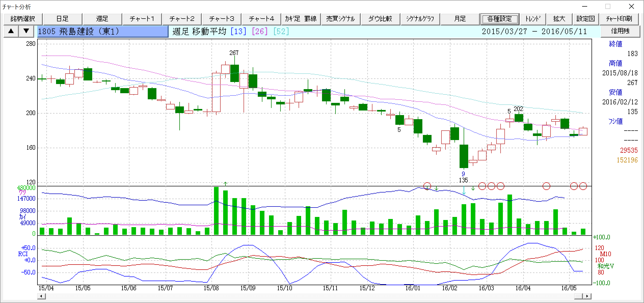
Task: Click 信用残 margin balance button
Action: pyautogui.click(x=620, y=31)
